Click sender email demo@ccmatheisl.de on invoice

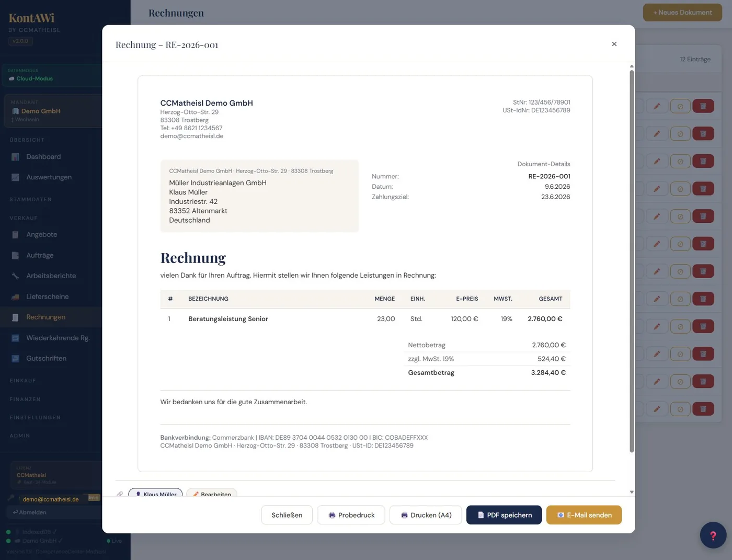click(191, 136)
